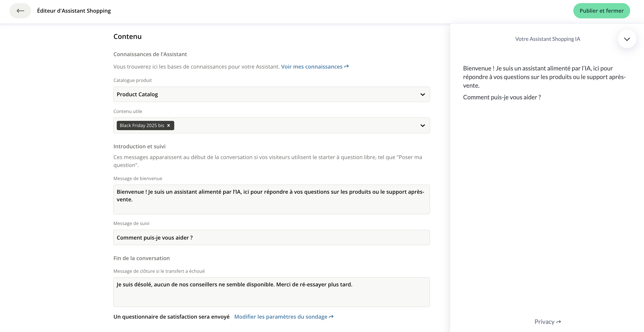Click Publier et fermer button
644x332 pixels.
(x=601, y=11)
